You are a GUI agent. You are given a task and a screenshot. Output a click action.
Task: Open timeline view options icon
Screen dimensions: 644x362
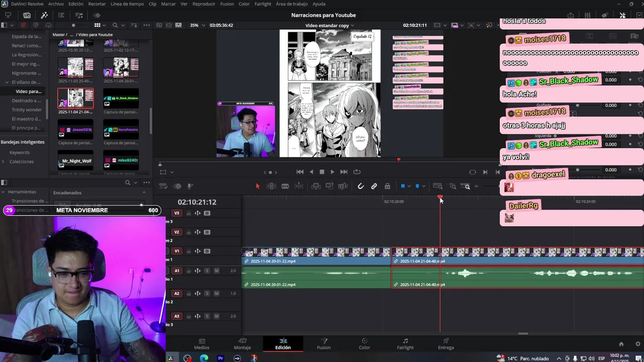[163, 186]
